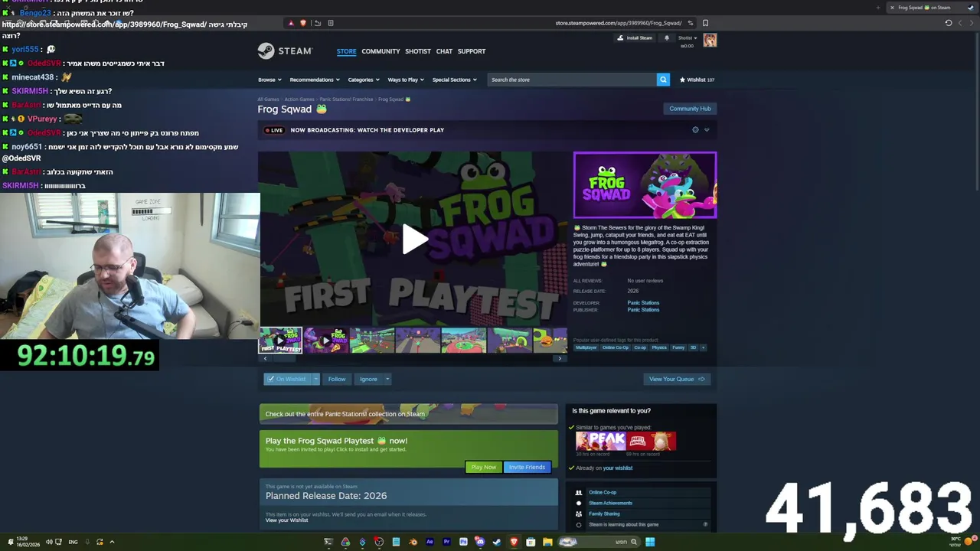
Task: Expand the Categories menu
Action: 363,80
